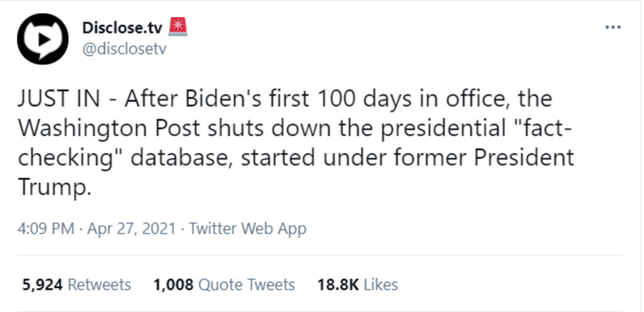Open the Disclose.tv profile avatar
The height and width of the screenshot is (312, 644).
[x=43, y=39]
